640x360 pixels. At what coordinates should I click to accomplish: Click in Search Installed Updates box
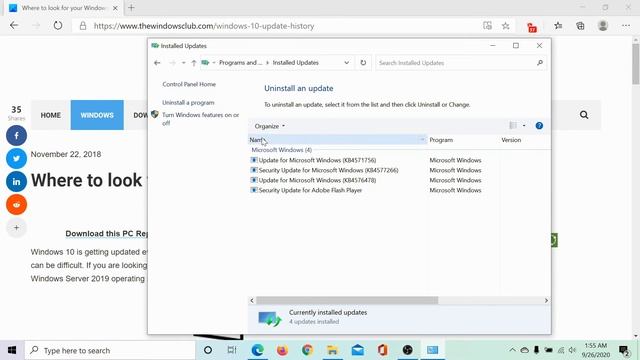coord(461,63)
